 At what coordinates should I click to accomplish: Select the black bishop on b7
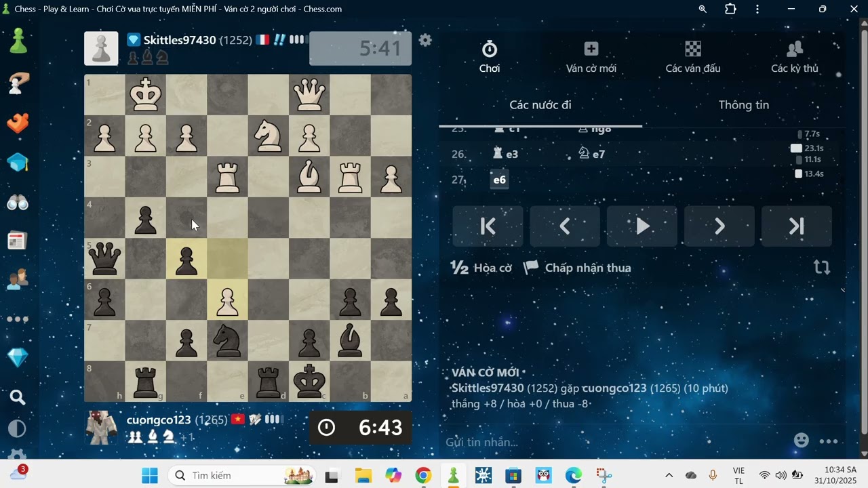pyautogui.click(x=350, y=340)
